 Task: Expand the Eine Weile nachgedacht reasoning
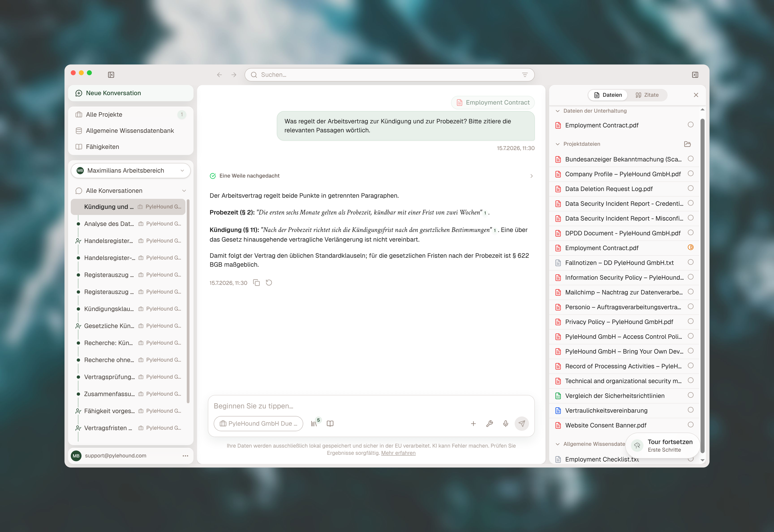[x=531, y=176]
